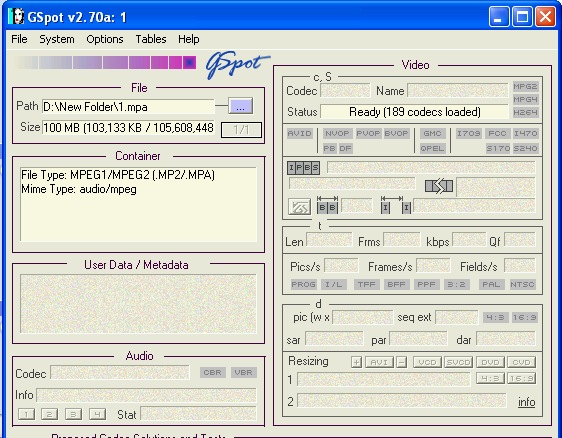Image resolution: width=562 pixels, height=438 pixels.
Task: Click the "Mime Type: audio/mpeg" line
Action: point(79,189)
